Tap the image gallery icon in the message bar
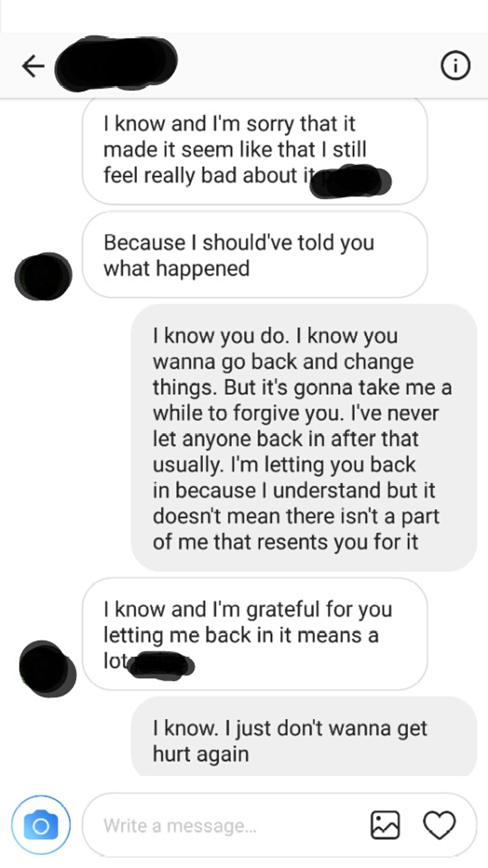The width and height of the screenshot is (488, 868). 385,825
